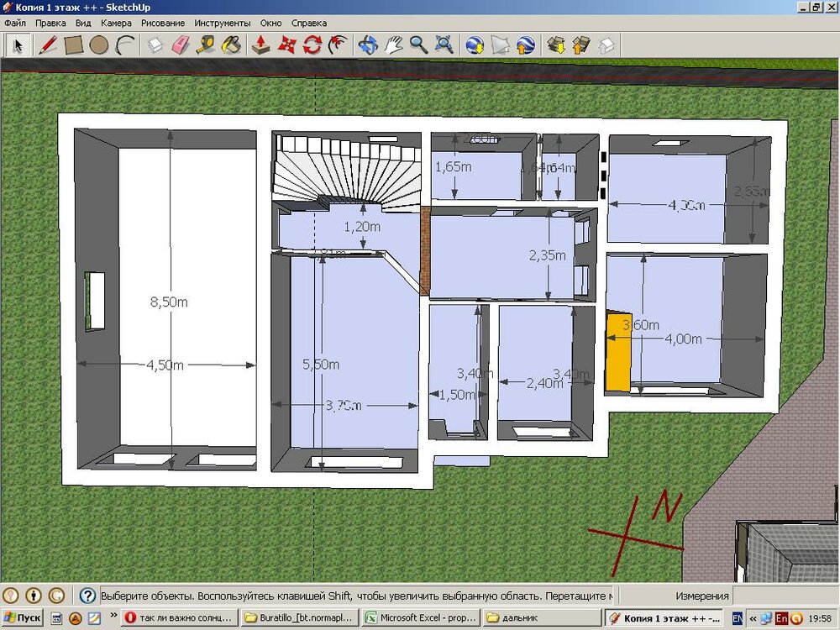The image size is (840, 630).
Task: Pick the Line pencil tool
Action: 49,45
